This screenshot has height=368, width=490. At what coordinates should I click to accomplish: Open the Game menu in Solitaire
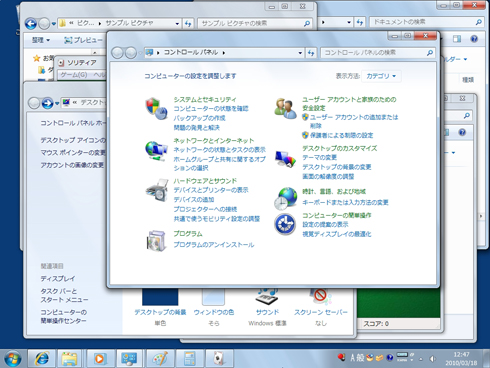[73, 75]
